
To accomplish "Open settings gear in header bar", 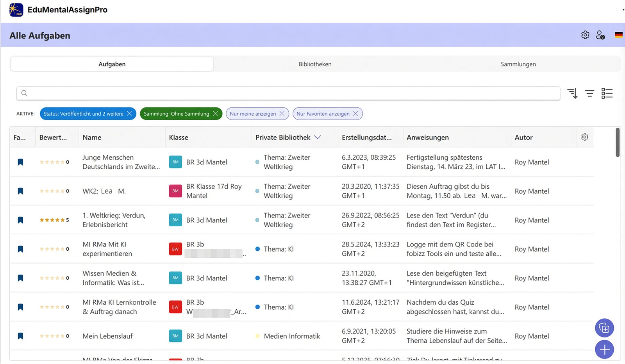I will 585,35.
